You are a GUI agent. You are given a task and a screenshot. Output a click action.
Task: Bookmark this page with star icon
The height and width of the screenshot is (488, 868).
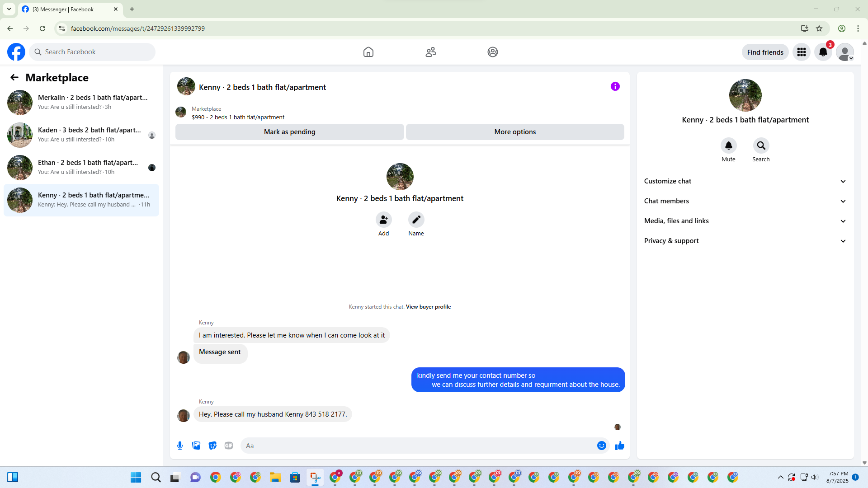[819, 28]
